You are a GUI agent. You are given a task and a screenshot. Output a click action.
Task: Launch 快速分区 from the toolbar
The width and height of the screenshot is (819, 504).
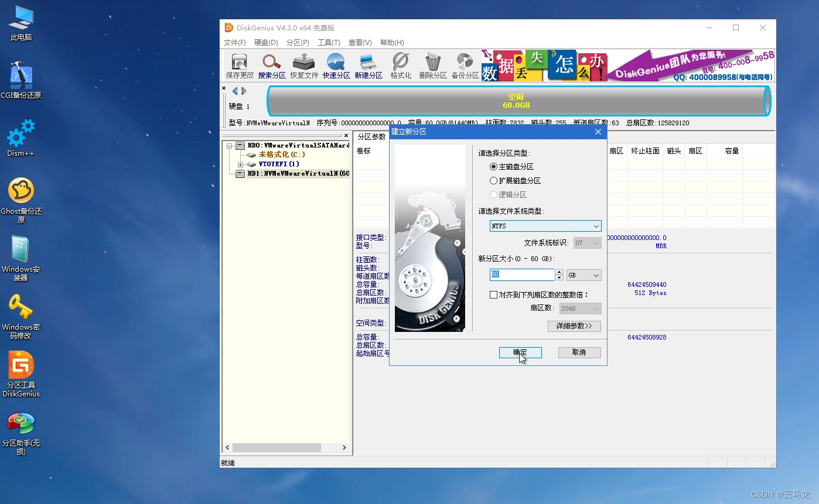point(336,66)
